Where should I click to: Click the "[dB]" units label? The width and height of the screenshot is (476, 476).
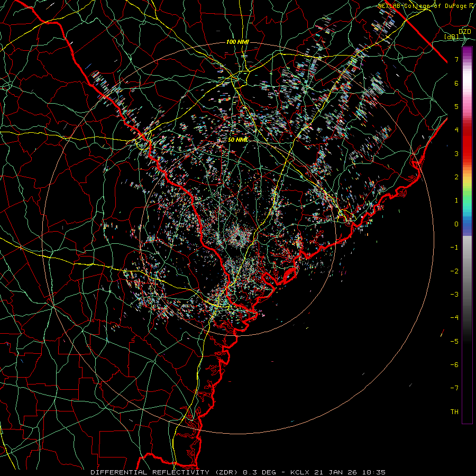[x=452, y=37]
